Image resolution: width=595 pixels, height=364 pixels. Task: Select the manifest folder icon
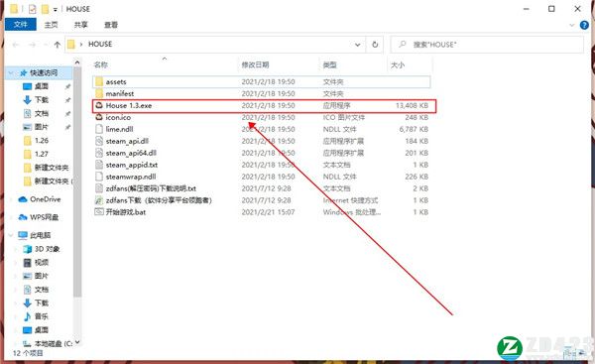tap(99, 93)
